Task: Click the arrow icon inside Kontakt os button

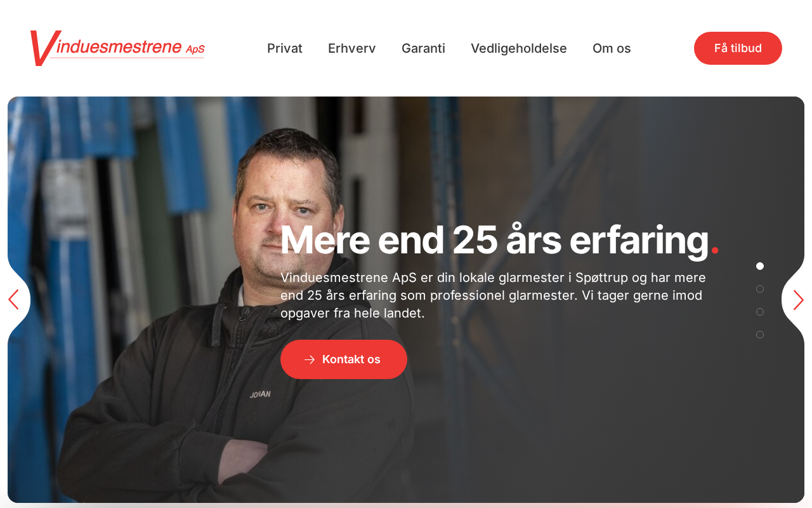Action: [x=310, y=359]
